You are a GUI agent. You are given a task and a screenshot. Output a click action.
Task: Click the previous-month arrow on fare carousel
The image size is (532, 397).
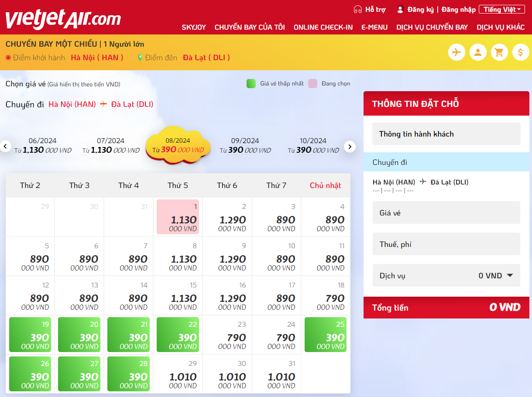coord(6,147)
